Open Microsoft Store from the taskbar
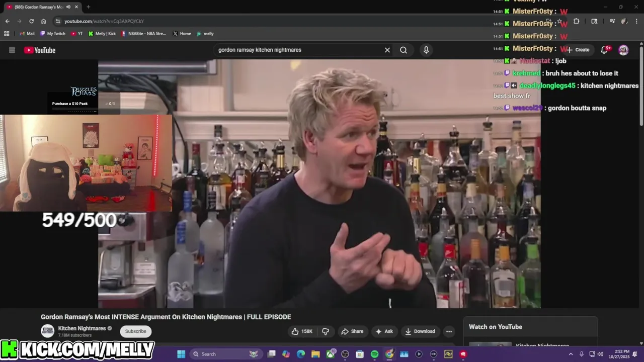This screenshot has height=362, width=644. coord(360,354)
